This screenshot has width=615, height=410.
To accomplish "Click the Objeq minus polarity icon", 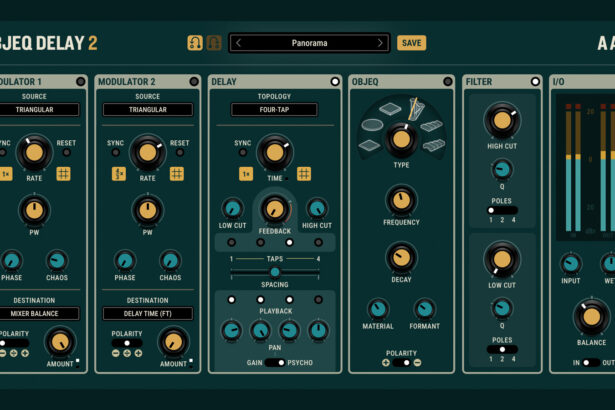I will tap(417, 363).
